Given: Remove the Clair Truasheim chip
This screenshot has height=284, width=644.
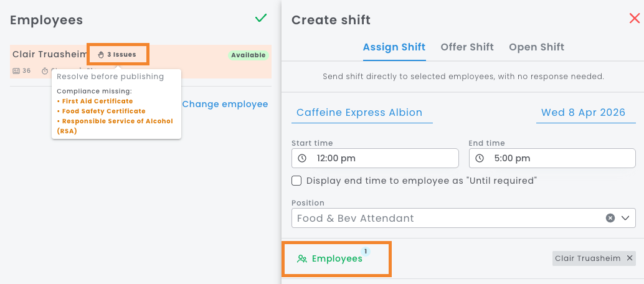Looking at the screenshot, I should click(630, 258).
